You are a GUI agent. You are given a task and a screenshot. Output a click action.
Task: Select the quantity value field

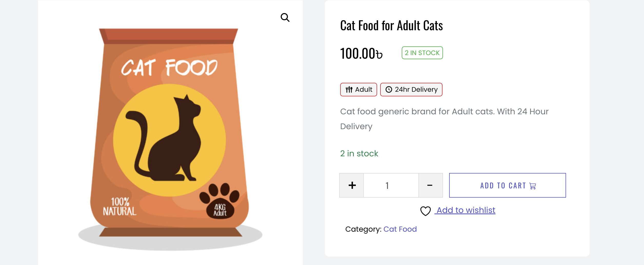(x=387, y=185)
